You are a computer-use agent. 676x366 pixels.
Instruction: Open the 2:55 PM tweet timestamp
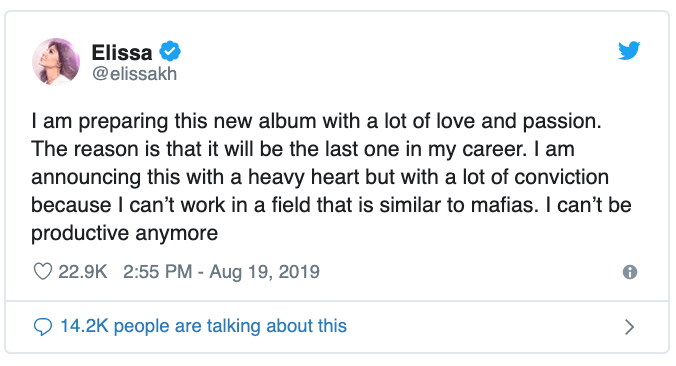pyautogui.click(x=157, y=272)
